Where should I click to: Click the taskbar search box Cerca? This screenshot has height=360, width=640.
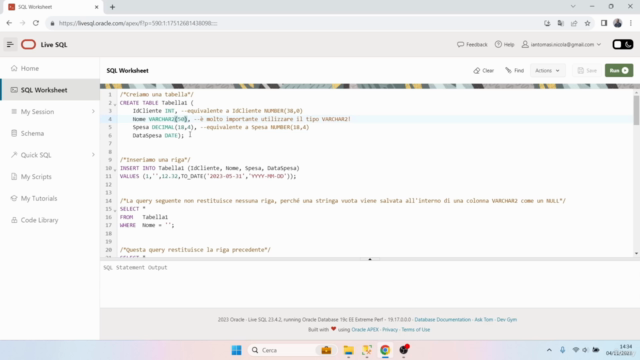tap(291, 350)
